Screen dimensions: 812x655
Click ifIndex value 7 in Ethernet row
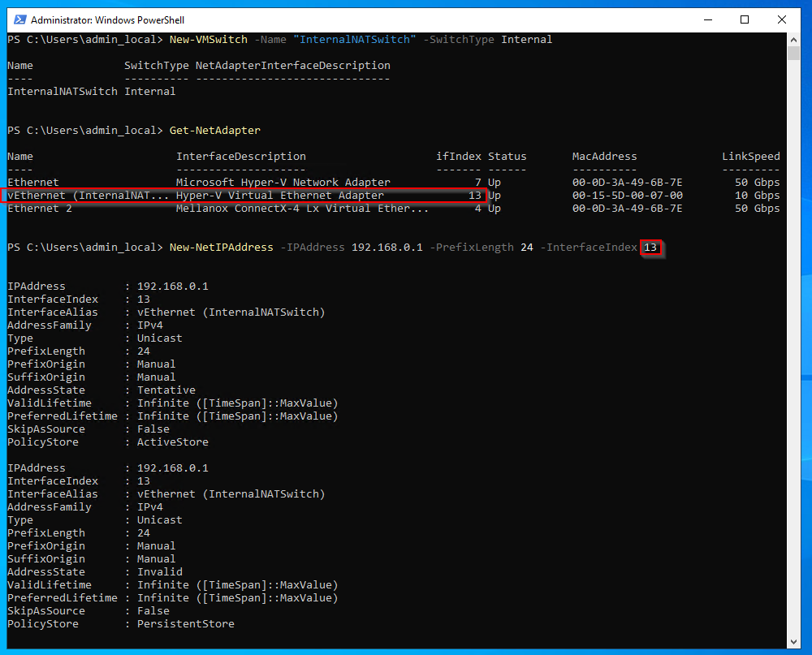(477, 183)
